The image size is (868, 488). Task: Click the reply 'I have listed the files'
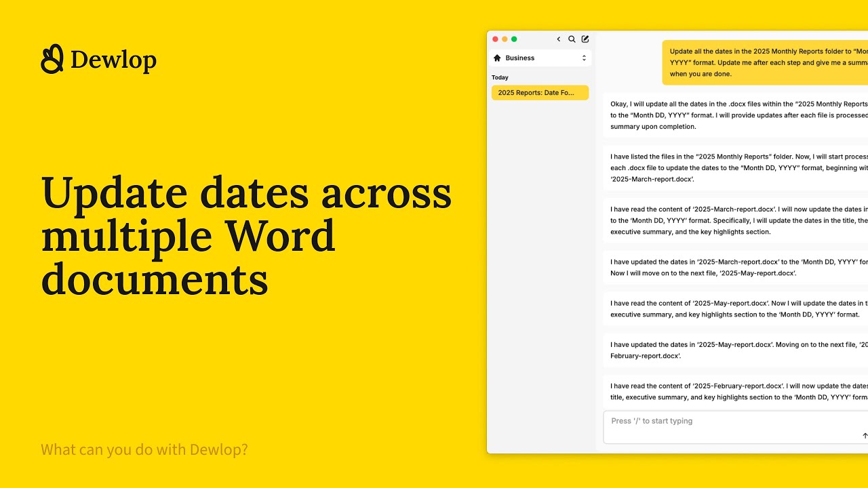pyautogui.click(x=736, y=168)
